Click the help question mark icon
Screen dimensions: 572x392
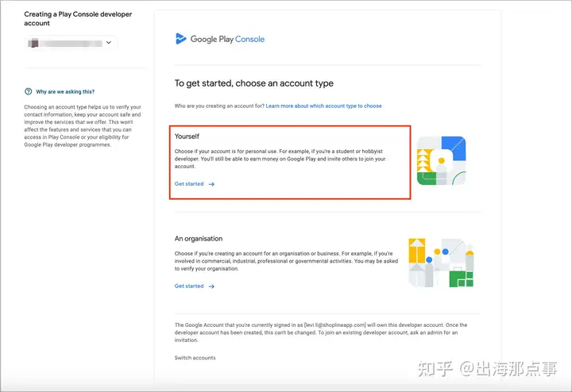(x=28, y=91)
